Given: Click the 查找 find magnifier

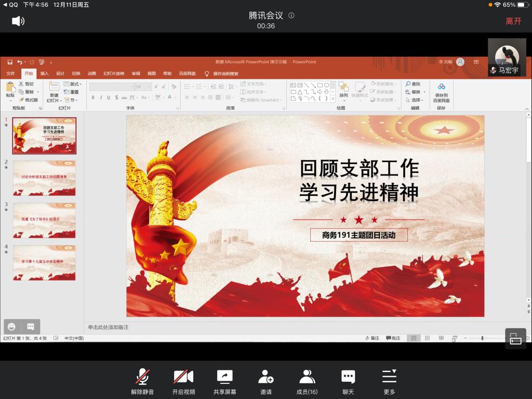Looking at the screenshot, I should 413,84.
